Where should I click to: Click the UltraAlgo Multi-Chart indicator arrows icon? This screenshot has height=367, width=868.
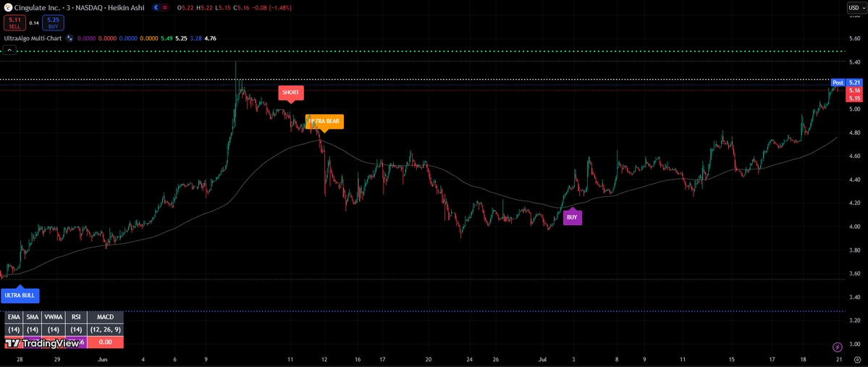point(69,38)
